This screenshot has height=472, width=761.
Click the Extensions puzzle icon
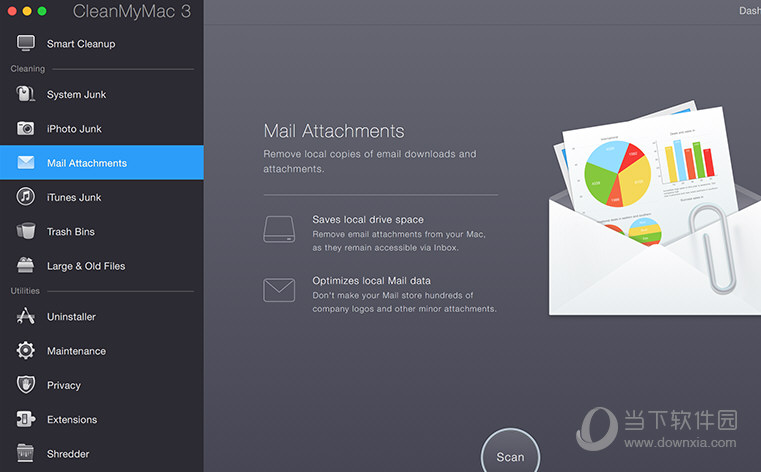tap(26, 419)
